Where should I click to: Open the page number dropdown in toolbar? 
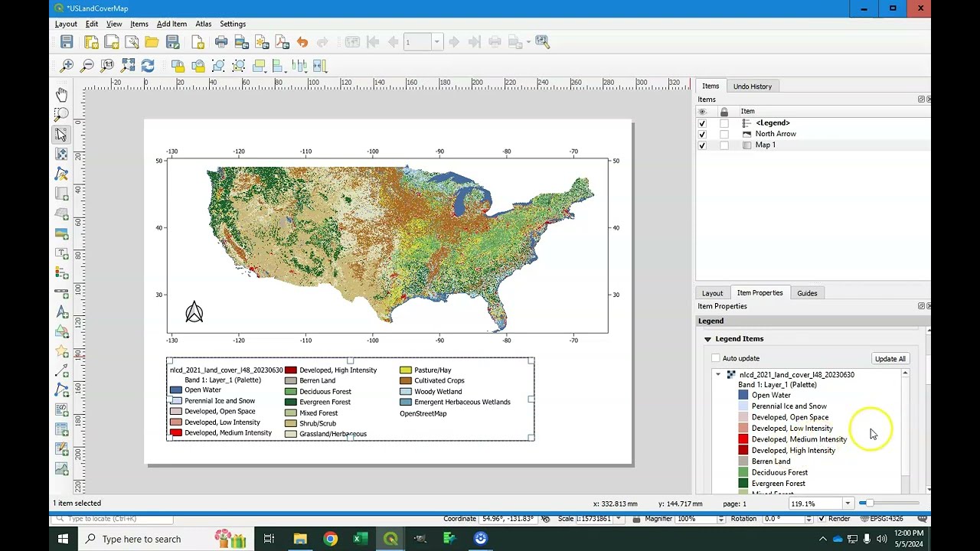coord(436,42)
